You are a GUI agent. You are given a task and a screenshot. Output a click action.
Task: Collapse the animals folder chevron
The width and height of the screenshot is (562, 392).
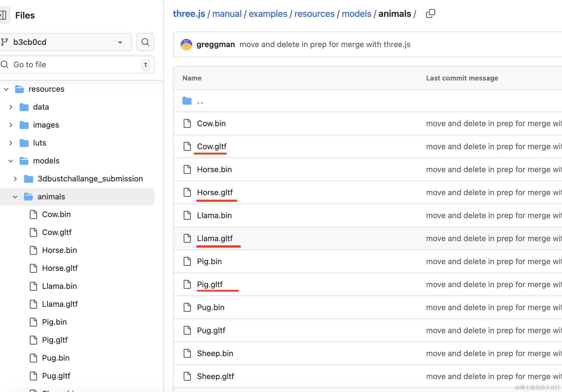point(15,197)
